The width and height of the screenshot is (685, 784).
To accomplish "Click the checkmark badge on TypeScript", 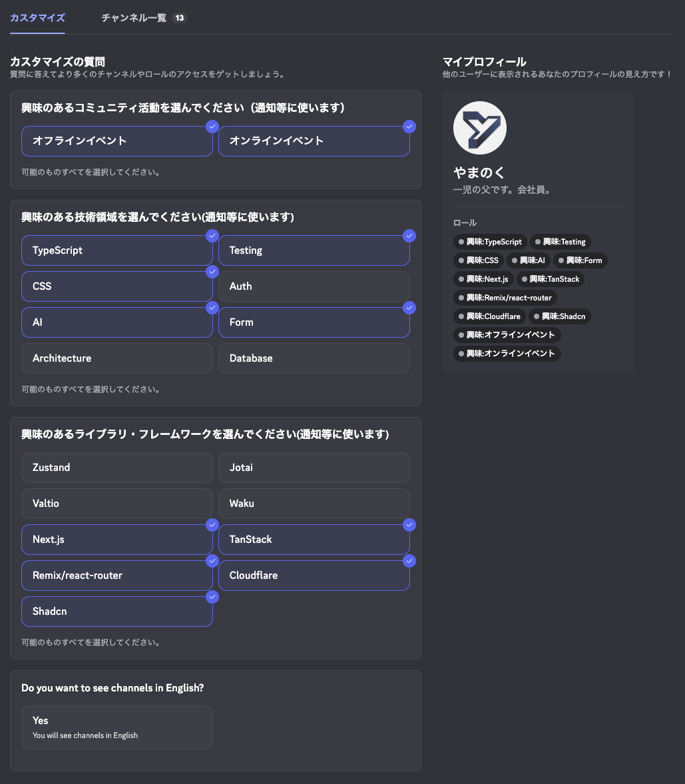I will [x=212, y=235].
